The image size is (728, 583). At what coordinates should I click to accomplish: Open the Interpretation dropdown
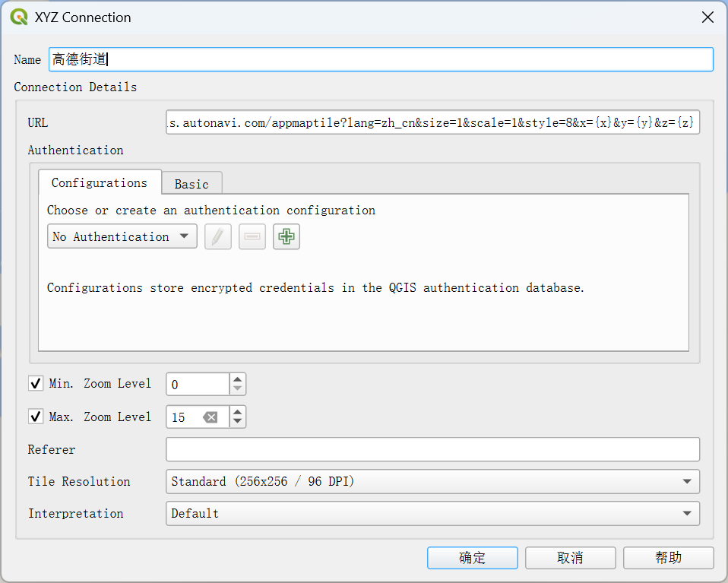[x=432, y=514]
